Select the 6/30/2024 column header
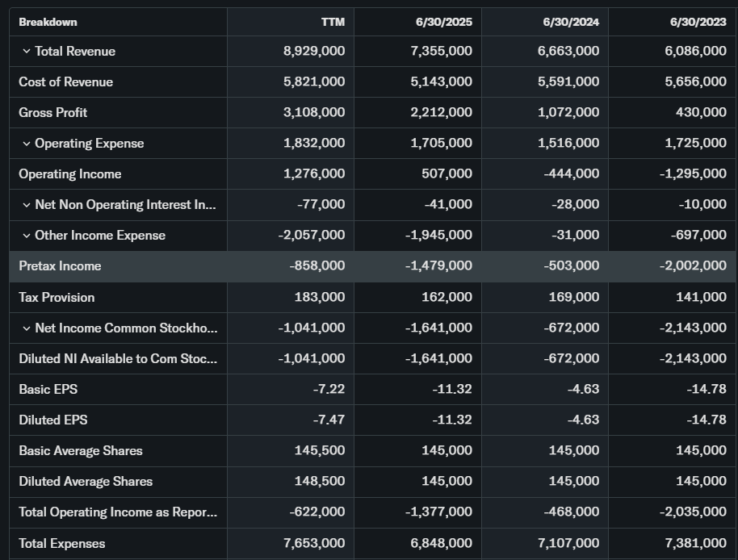This screenshot has height=560, width=738. tap(571, 22)
